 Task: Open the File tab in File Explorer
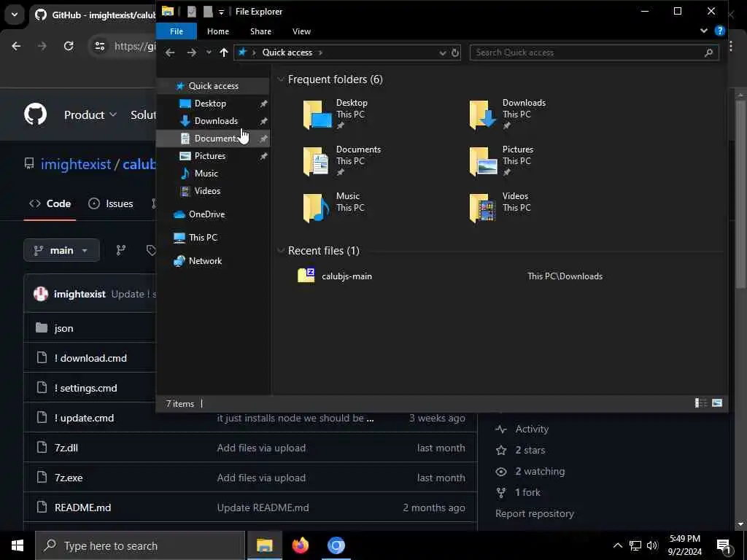click(x=177, y=31)
